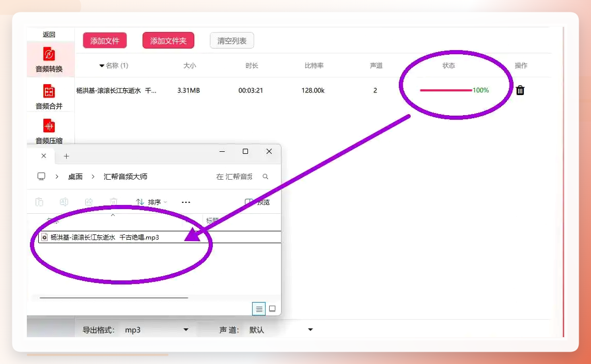This screenshot has height=364, width=591.
Task: Click the rename icon in Explorer toolbar
Action: coord(64,202)
